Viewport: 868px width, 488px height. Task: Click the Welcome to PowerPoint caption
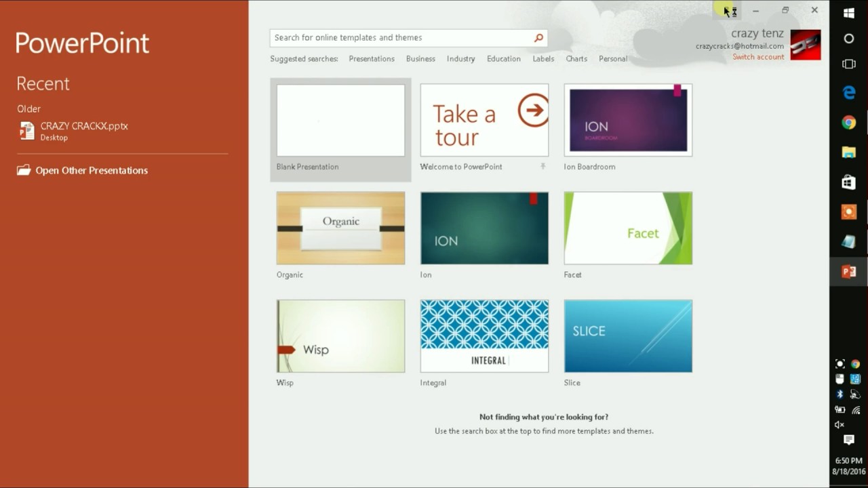(x=461, y=167)
